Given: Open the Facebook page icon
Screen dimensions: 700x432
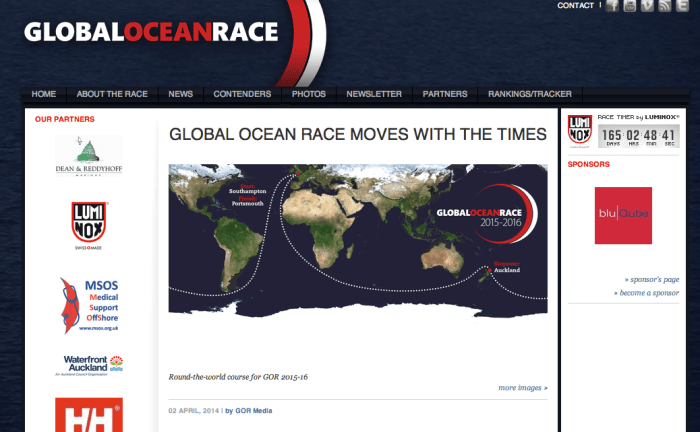Looking at the screenshot, I should (x=611, y=6).
